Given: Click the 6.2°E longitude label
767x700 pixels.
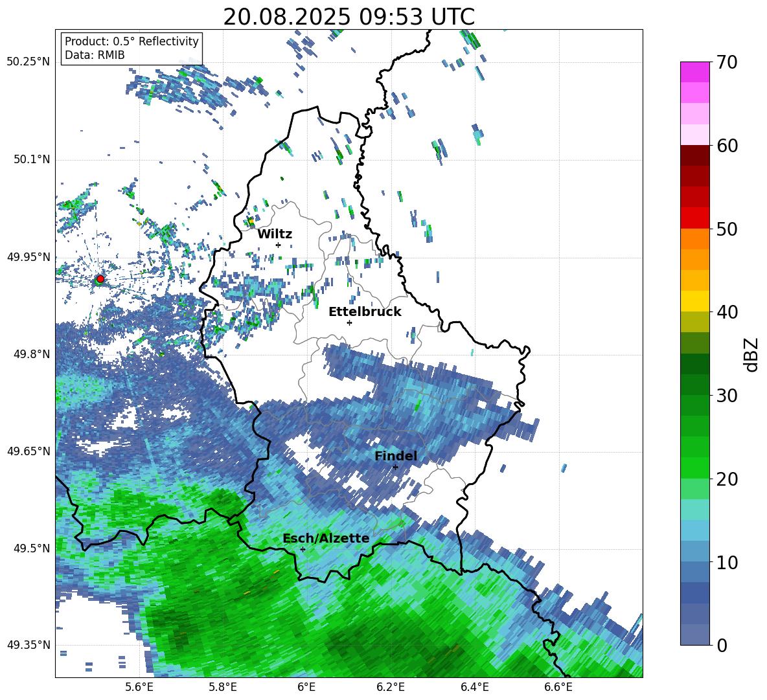Looking at the screenshot, I should click(391, 687).
